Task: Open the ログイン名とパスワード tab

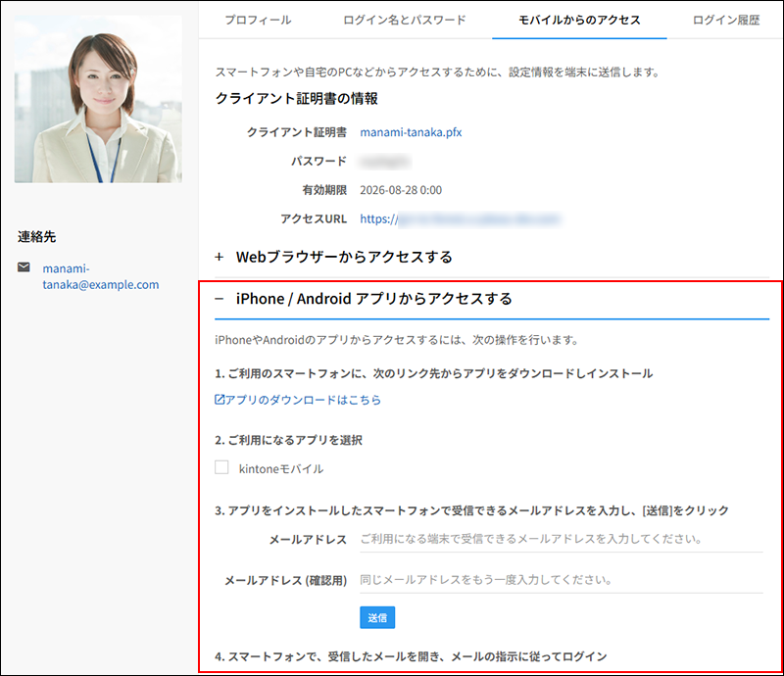Action: 403,19
